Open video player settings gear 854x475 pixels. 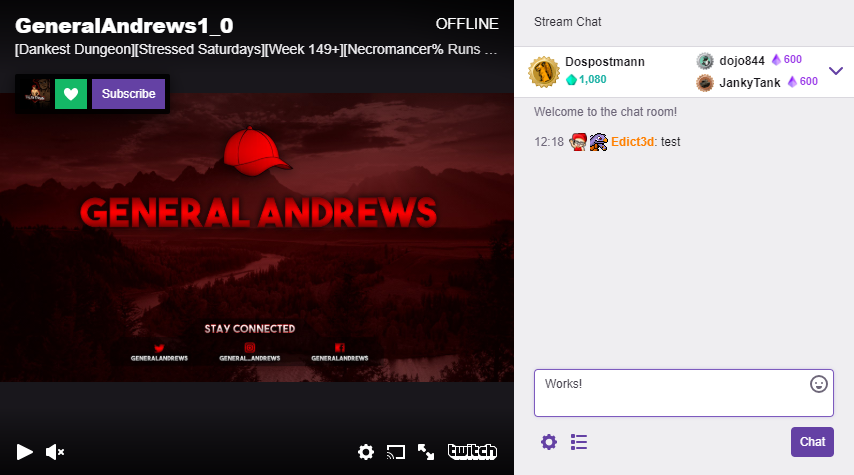click(366, 452)
